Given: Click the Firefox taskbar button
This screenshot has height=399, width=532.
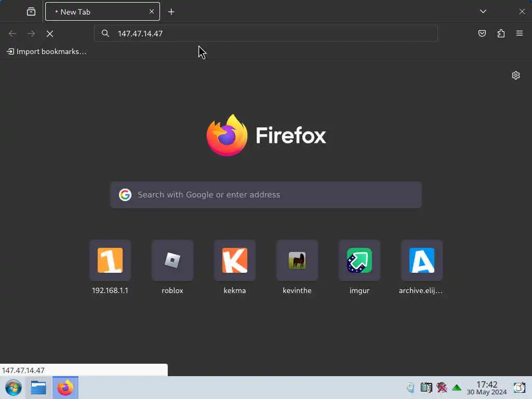Looking at the screenshot, I should click(65, 388).
